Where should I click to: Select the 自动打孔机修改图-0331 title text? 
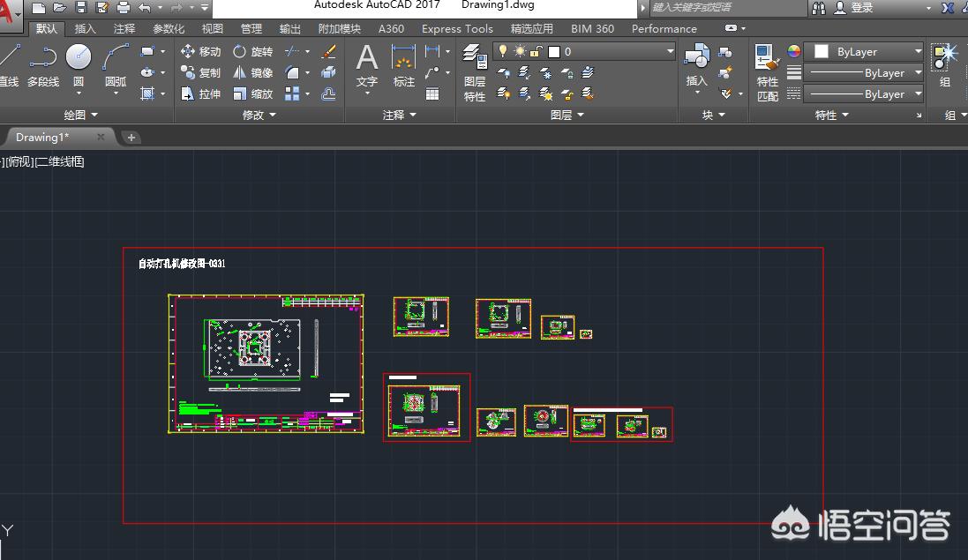pyautogui.click(x=182, y=264)
